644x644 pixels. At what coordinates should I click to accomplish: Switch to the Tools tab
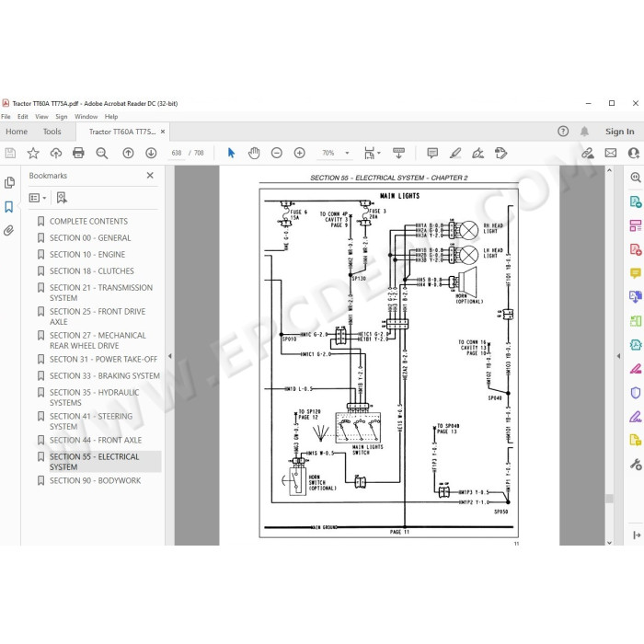click(52, 132)
